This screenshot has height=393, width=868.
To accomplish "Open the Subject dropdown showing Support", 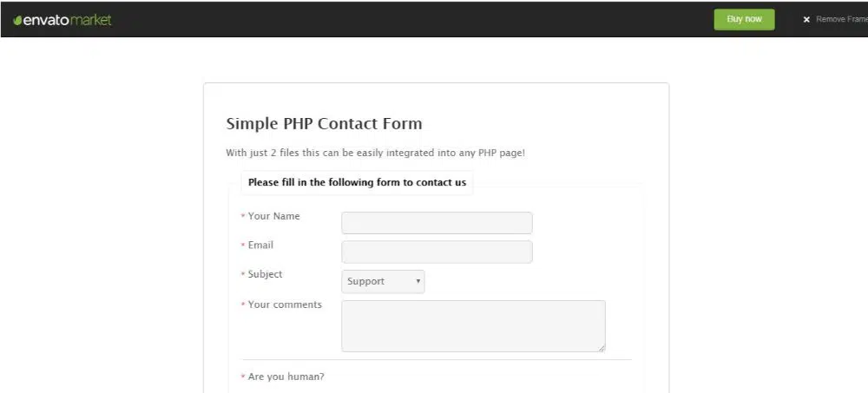I will [x=382, y=281].
